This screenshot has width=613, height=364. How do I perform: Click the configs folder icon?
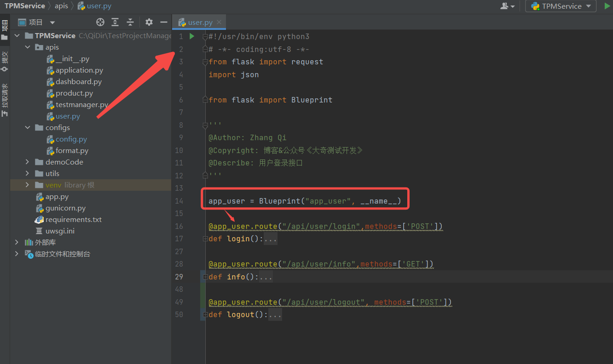click(x=39, y=127)
